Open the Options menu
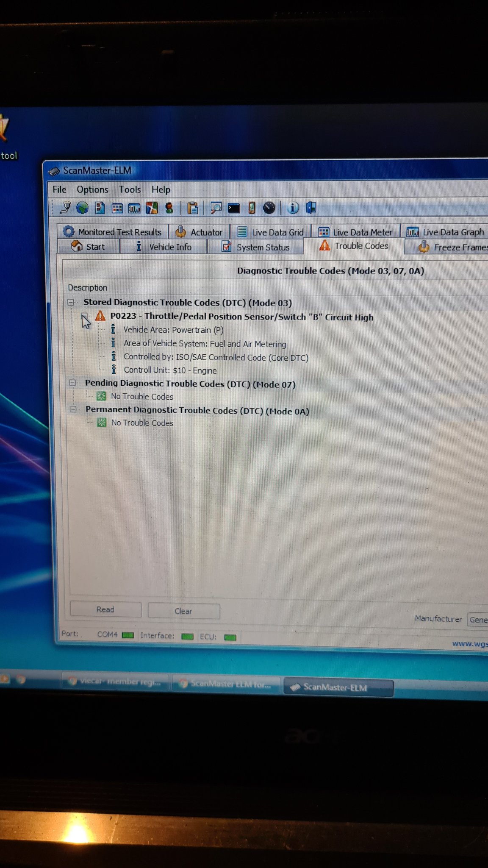 (x=92, y=189)
